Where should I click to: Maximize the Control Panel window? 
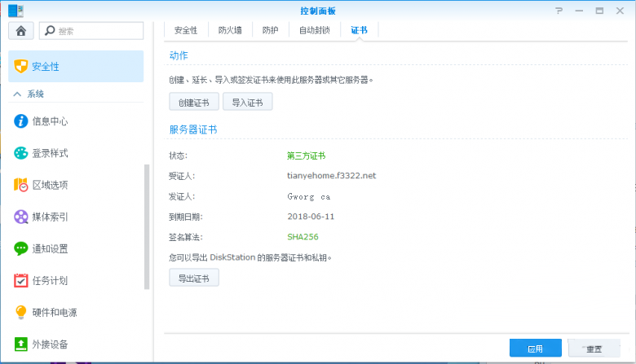[x=599, y=11]
